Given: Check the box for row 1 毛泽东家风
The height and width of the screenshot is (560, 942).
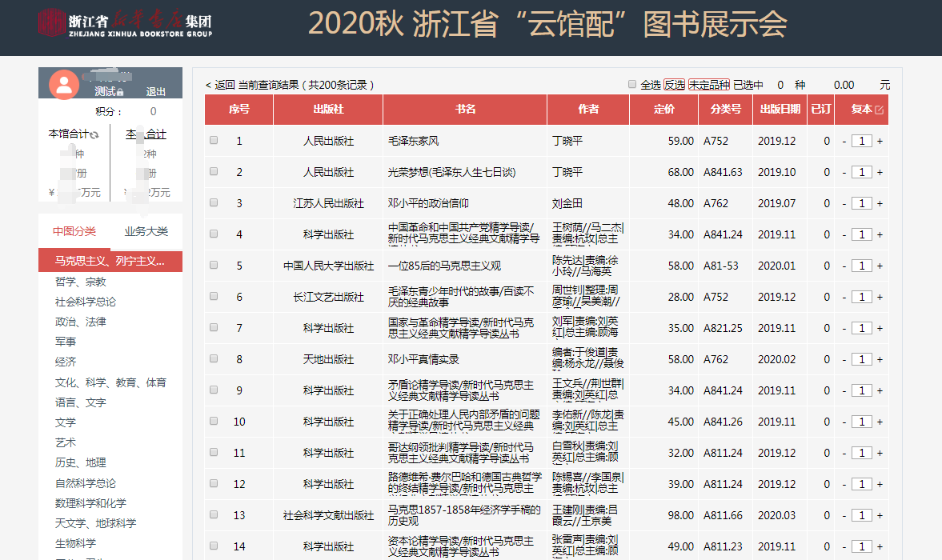Looking at the screenshot, I should [x=214, y=140].
